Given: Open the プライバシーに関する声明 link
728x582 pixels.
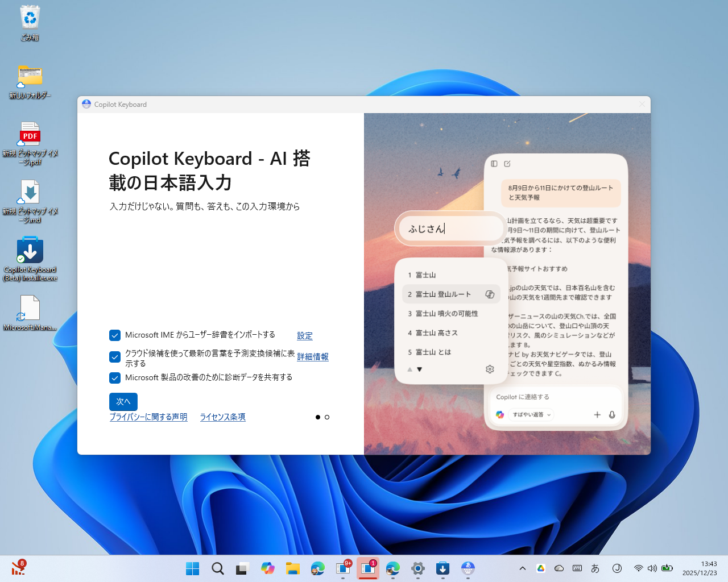Looking at the screenshot, I should pos(148,417).
